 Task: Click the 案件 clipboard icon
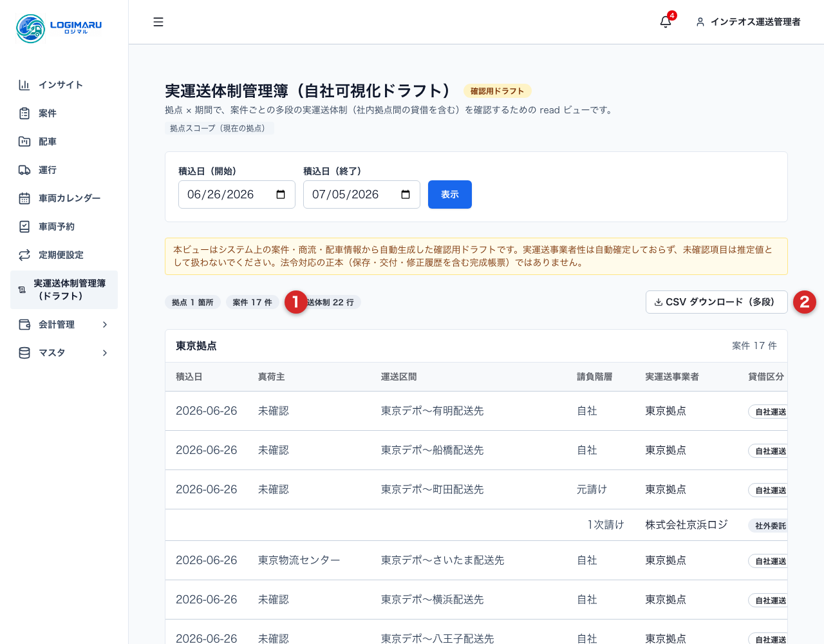pyautogui.click(x=24, y=113)
